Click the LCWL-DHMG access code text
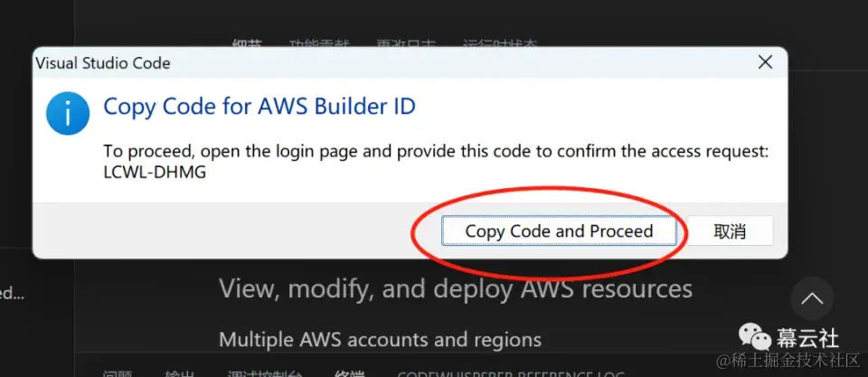 point(155,172)
